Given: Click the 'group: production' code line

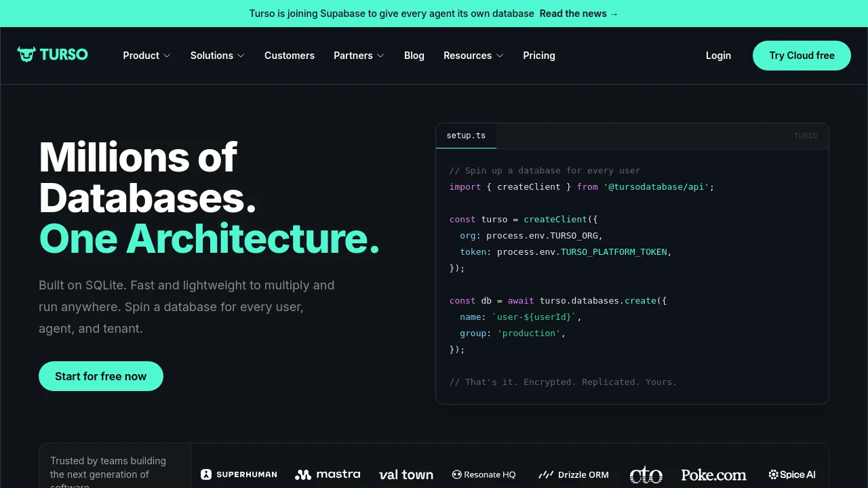Looking at the screenshot, I should 513,333.
